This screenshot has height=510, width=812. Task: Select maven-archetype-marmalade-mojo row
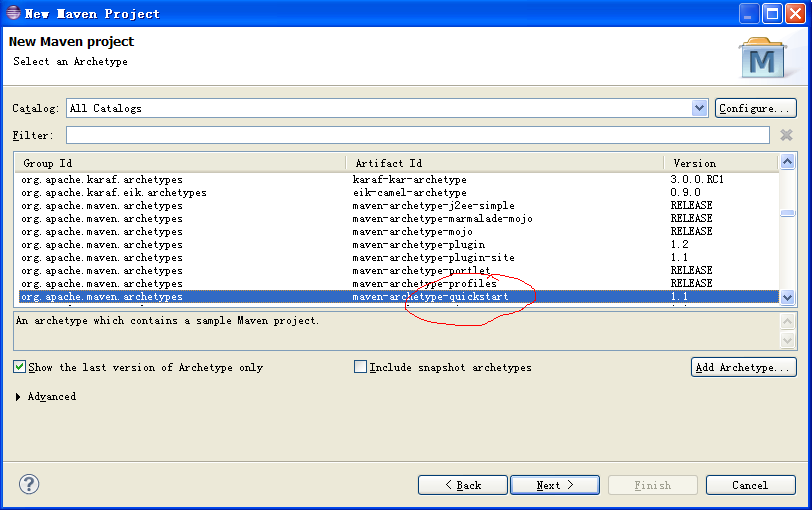399,218
